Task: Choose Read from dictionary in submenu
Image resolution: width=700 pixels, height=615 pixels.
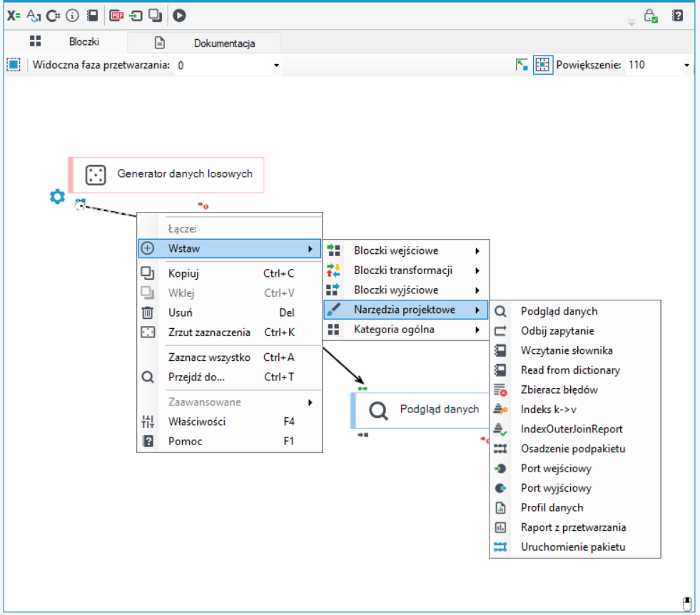Action: [x=575, y=370]
